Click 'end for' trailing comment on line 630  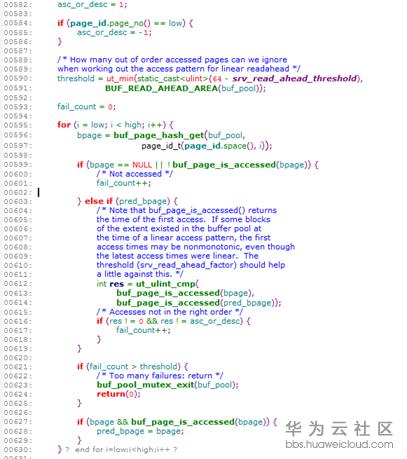coord(121,450)
